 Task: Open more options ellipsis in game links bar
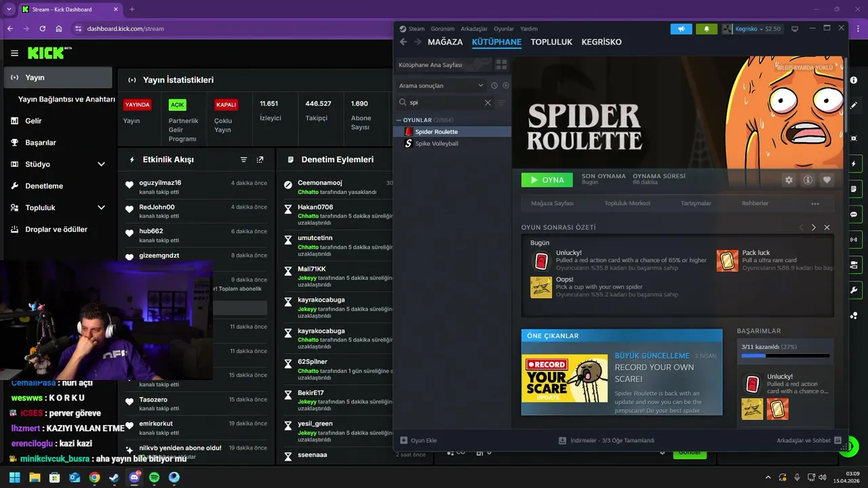[815, 203]
